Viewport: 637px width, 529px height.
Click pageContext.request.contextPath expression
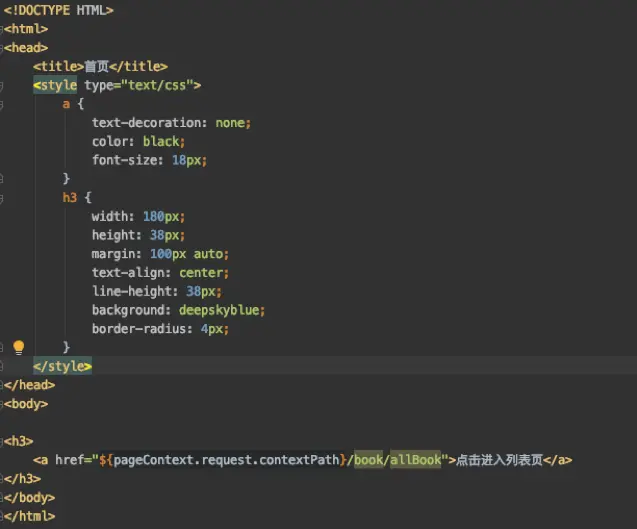coord(226,460)
